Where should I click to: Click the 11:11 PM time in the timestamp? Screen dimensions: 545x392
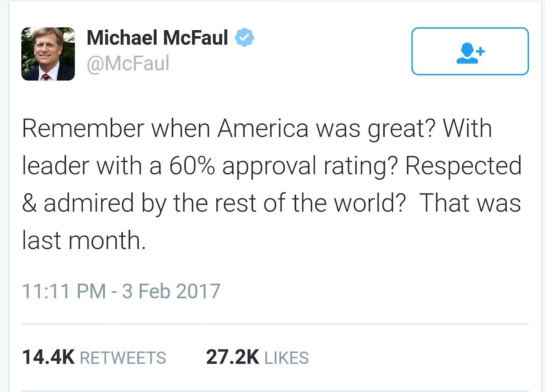click(x=63, y=291)
